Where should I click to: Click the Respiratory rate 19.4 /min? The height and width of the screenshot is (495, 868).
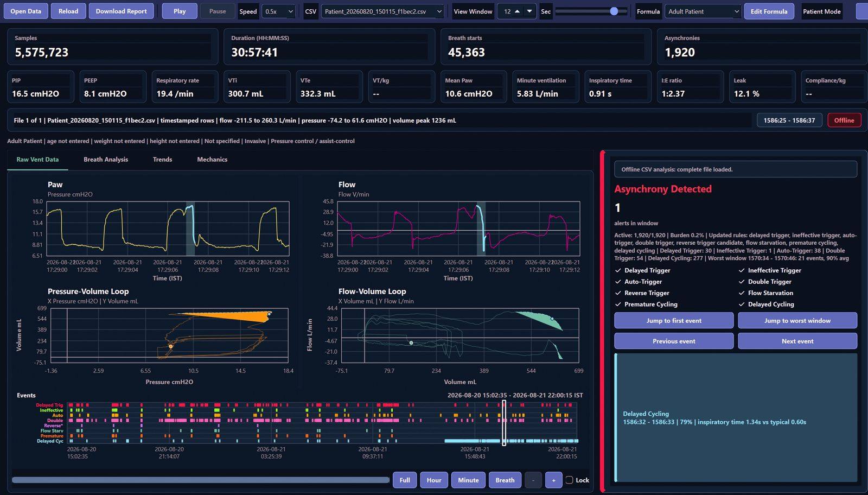(x=175, y=94)
